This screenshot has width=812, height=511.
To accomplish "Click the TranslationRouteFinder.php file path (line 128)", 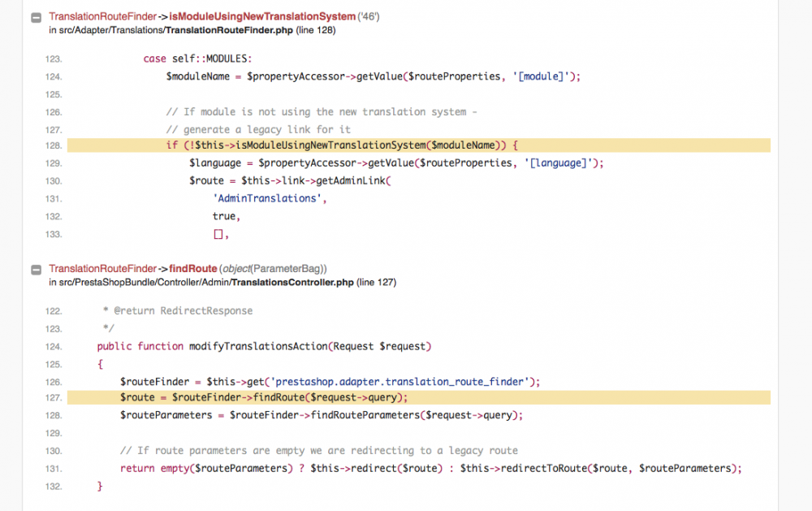I will tap(192, 30).
